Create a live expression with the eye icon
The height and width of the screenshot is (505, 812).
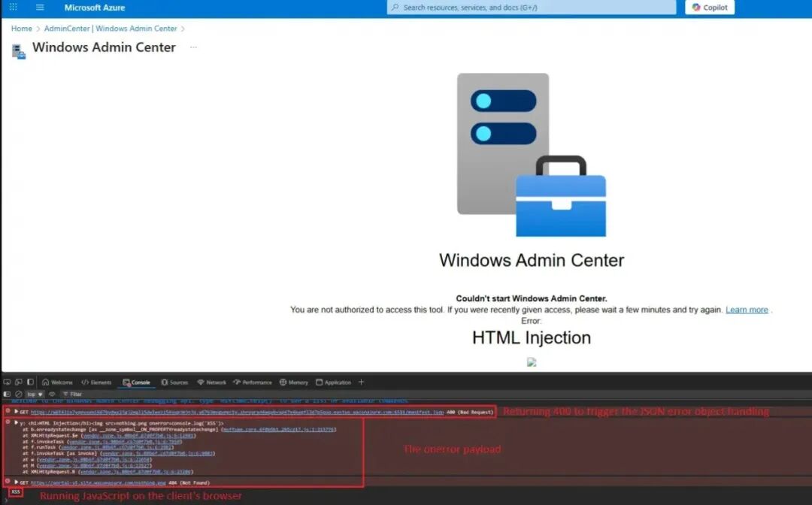coord(51,393)
